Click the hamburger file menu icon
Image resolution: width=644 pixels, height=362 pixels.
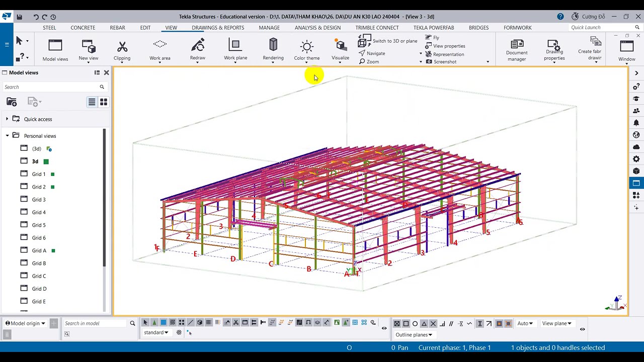point(7,45)
